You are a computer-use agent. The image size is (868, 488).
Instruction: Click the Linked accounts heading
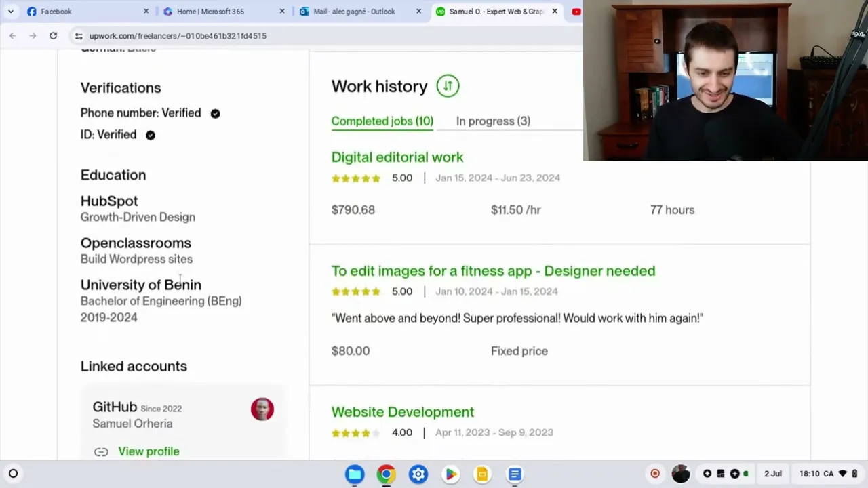pyautogui.click(x=134, y=366)
